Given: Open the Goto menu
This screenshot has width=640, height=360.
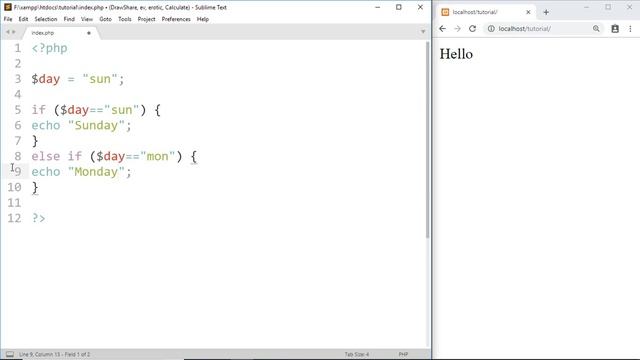Looking at the screenshot, I should click(x=105, y=19).
